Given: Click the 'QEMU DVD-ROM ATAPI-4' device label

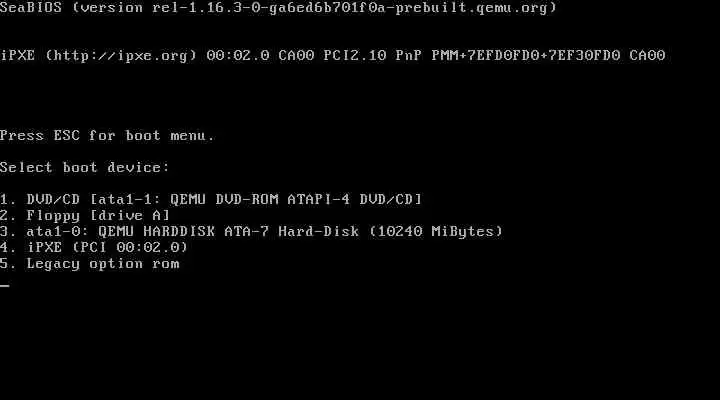Looking at the screenshot, I should tap(260, 199).
